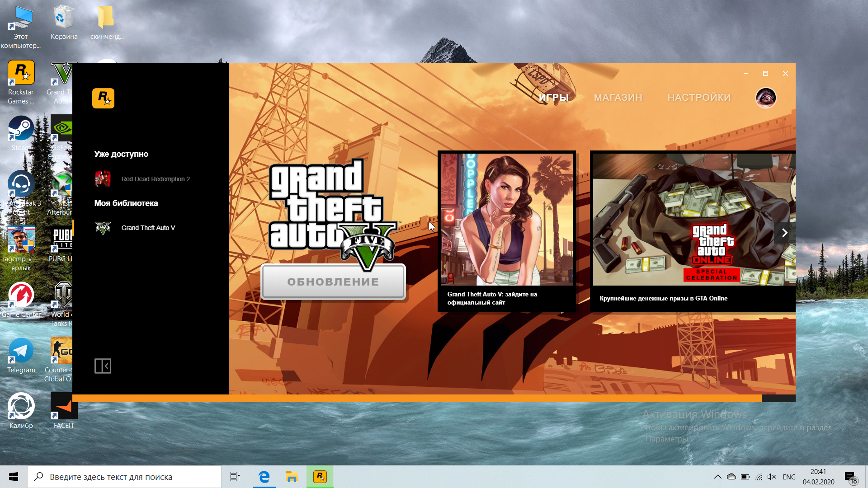Image resolution: width=868 pixels, height=488 pixels.
Task: Open Task View from taskbar
Action: coord(235,477)
